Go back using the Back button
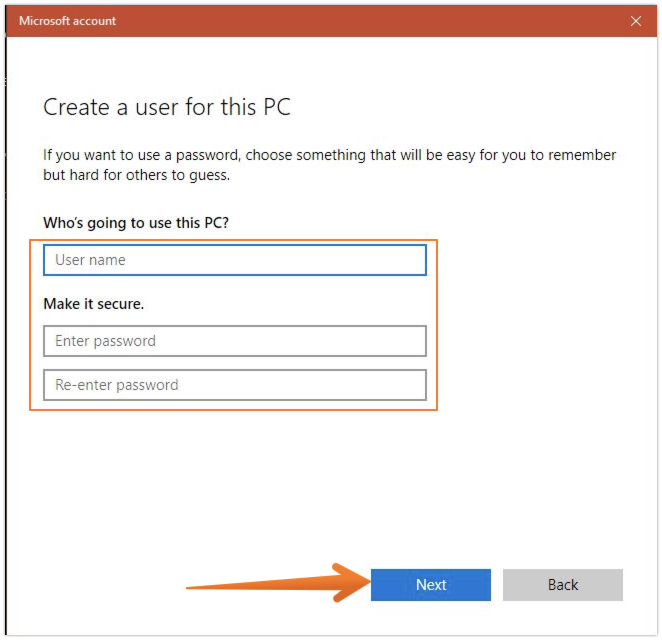Image resolution: width=662 pixels, height=640 pixels. pos(562,585)
